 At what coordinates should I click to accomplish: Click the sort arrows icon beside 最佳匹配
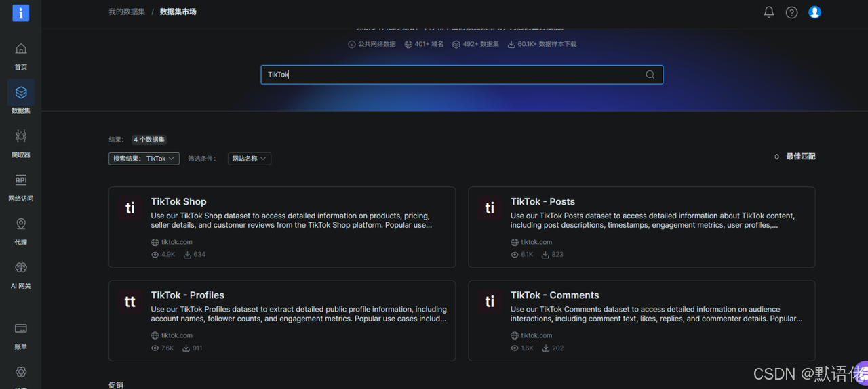[x=777, y=157]
